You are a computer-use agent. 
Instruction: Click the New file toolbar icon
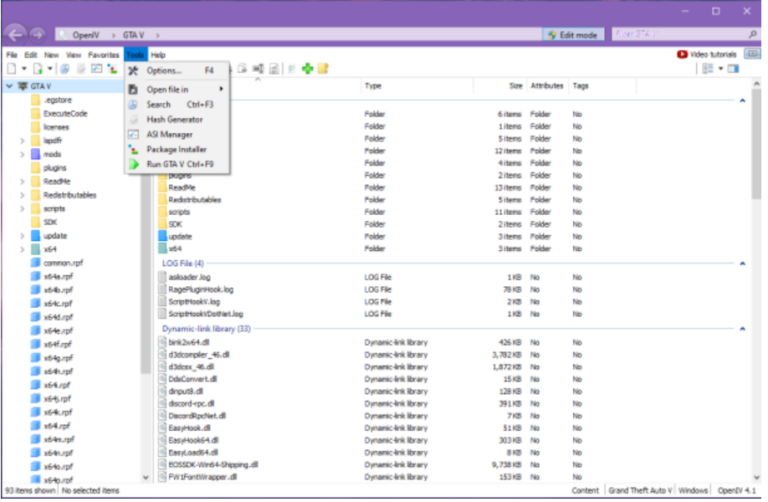click(12, 69)
